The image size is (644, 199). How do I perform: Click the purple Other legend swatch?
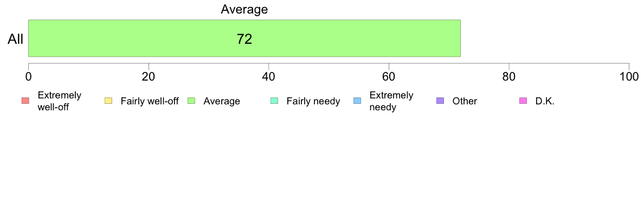(x=440, y=101)
